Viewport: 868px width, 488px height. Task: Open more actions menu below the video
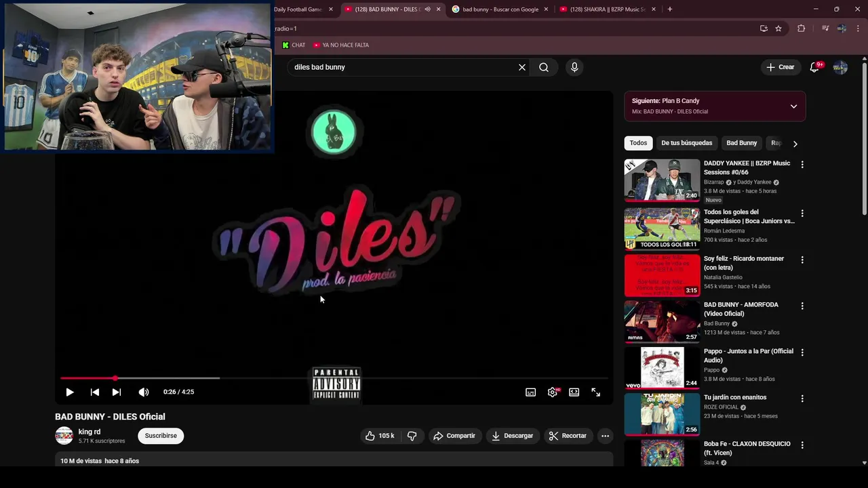[x=606, y=436]
